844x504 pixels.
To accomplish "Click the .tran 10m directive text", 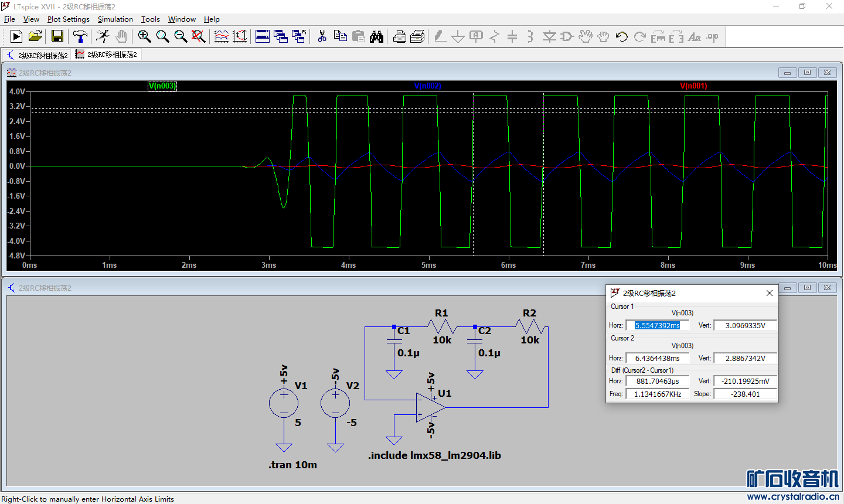I will coord(293,465).
